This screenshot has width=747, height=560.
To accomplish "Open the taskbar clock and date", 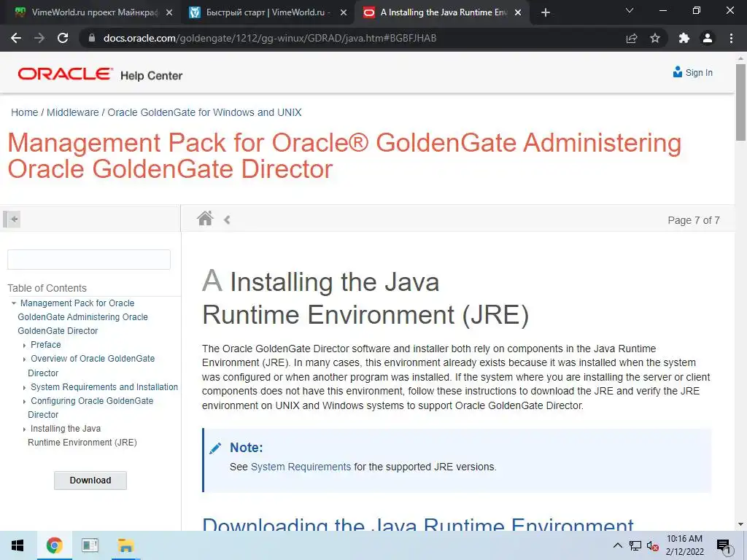I will (684, 545).
